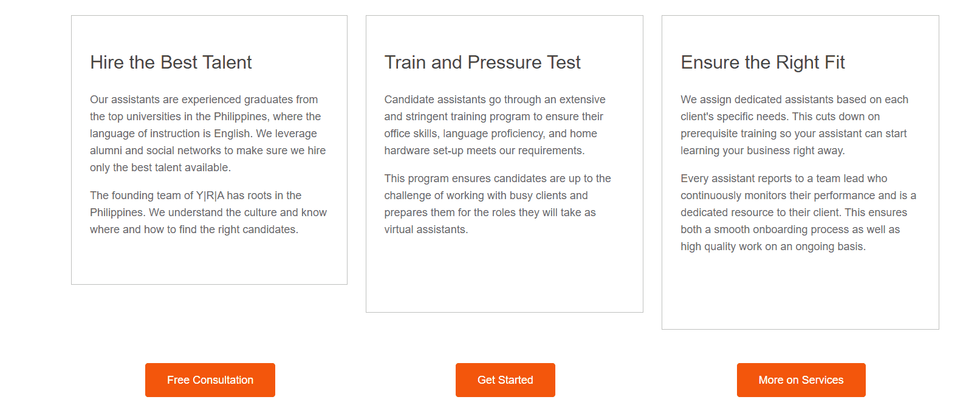980x408 pixels.
Task: Click blank area below text in Train card
Action: 504,276
